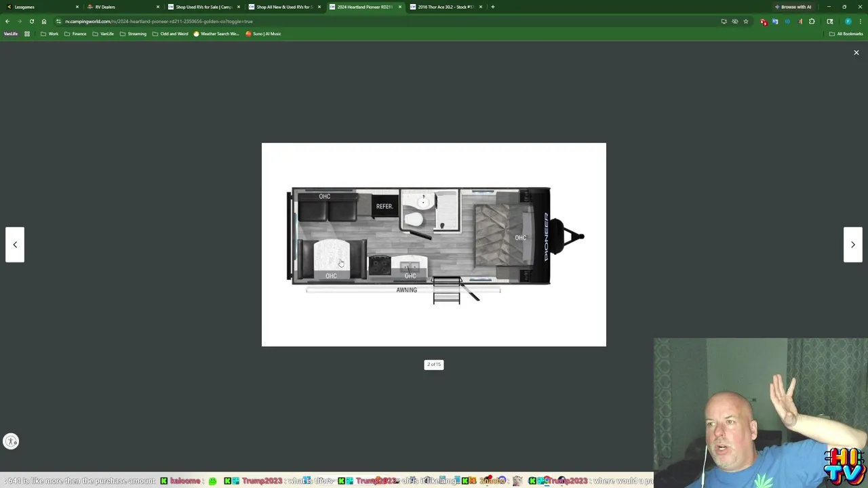This screenshot has height=488, width=868.
Task: Open the Suno AI Music bookmark
Action: [263, 34]
